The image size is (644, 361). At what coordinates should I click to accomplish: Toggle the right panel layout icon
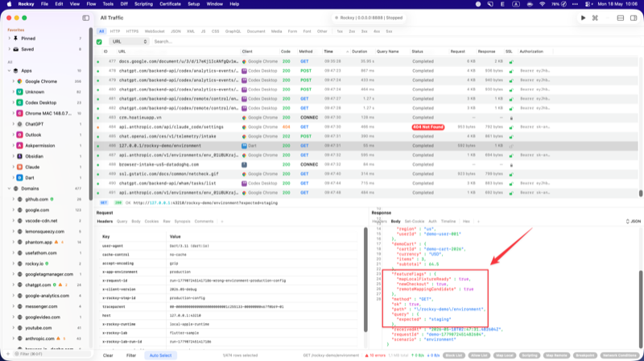tap(634, 18)
